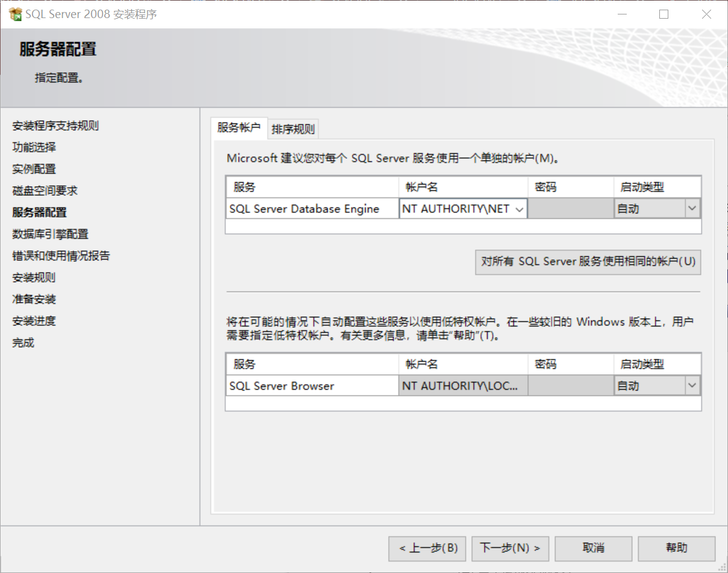The image size is (728, 573).
Task: Click the 取消 button
Action: (593, 548)
